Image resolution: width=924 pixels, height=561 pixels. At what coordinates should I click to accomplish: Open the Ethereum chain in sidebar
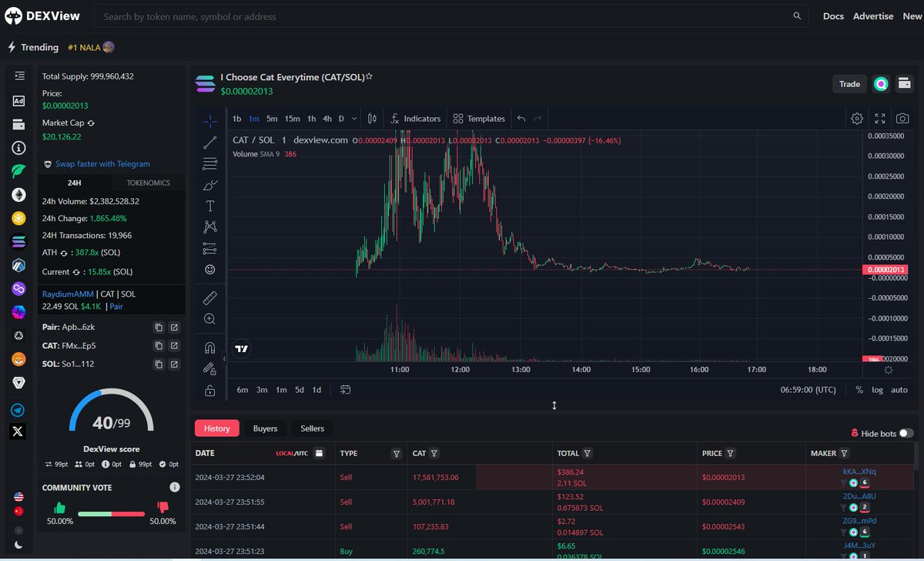coord(18,196)
